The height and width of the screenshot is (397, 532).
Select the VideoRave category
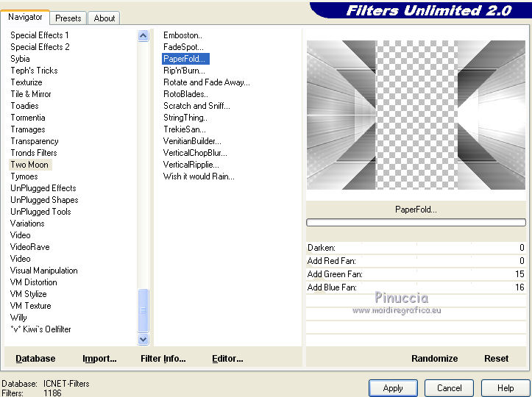30,247
